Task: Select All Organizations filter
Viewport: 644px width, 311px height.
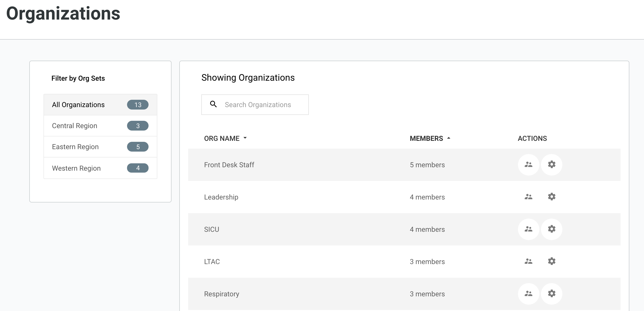Action: 100,105
